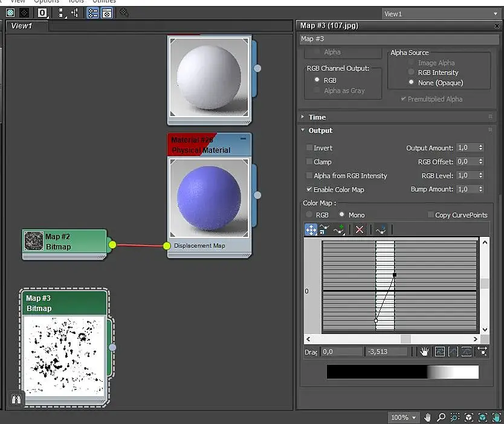Click the curve graph vertical scroll up arrow

[x=485, y=242]
